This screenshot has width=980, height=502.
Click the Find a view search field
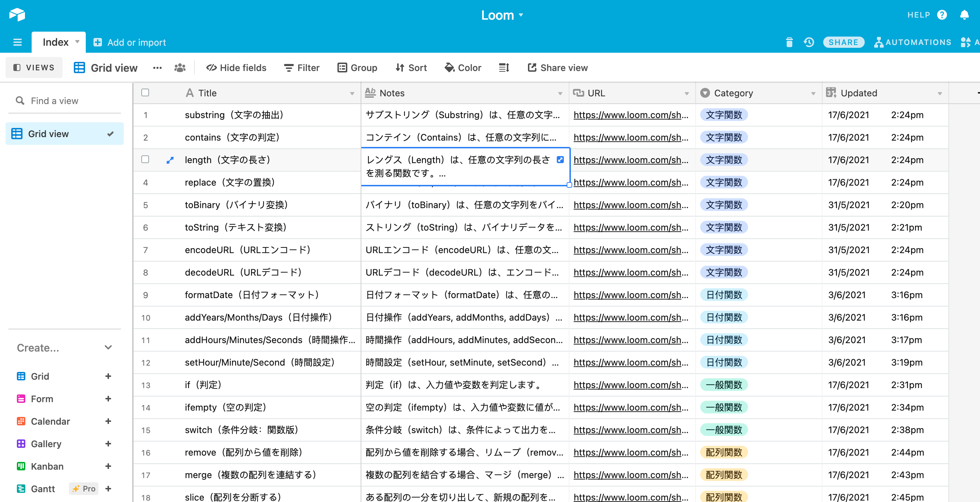click(65, 101)
